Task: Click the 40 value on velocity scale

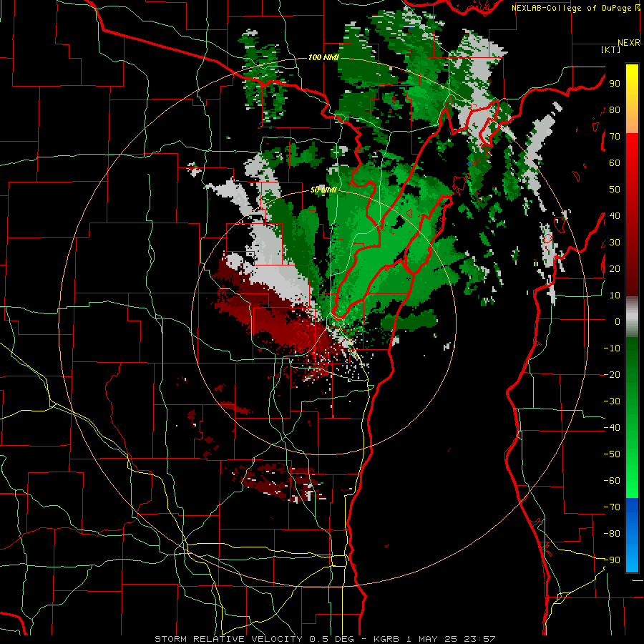Action: 615,215
